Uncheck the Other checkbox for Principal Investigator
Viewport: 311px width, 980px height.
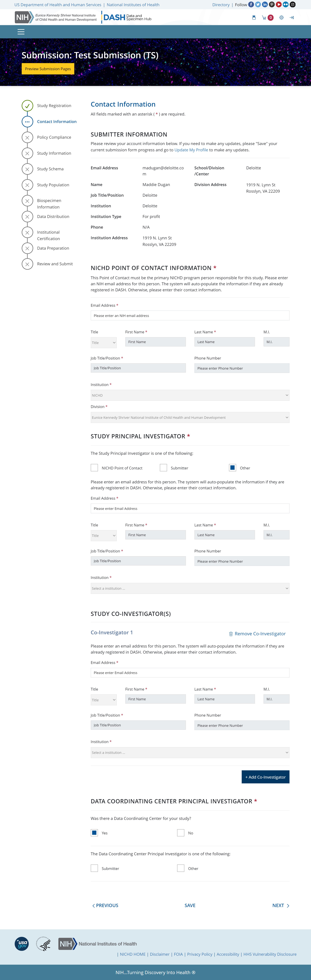[233, 468]
